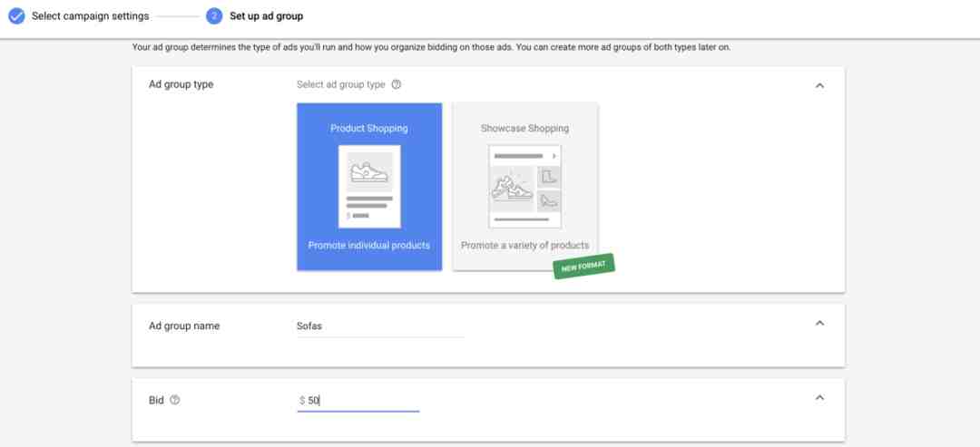Open help for Select ad group type
Viewport: 980px width, 447px height.
[396, 84]
